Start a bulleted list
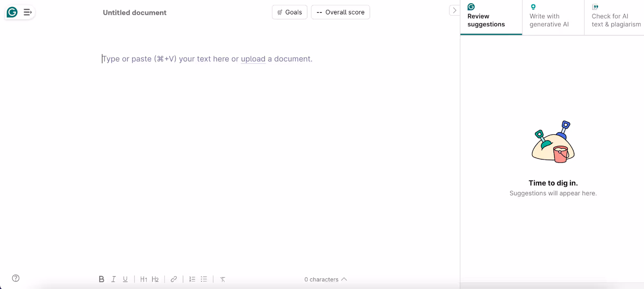The image size is (644, 289). pyautogui.click(x=204, y=279)
